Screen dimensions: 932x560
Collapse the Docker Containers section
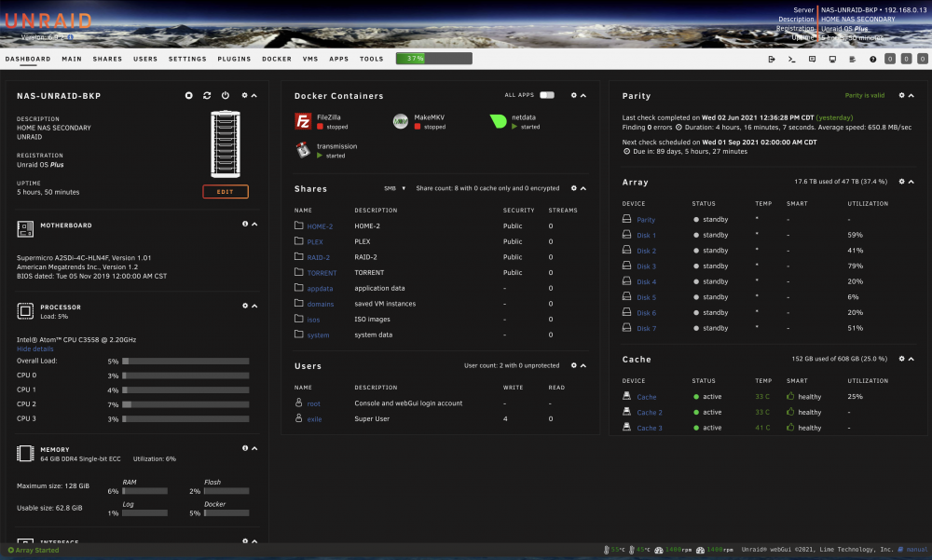583,95
